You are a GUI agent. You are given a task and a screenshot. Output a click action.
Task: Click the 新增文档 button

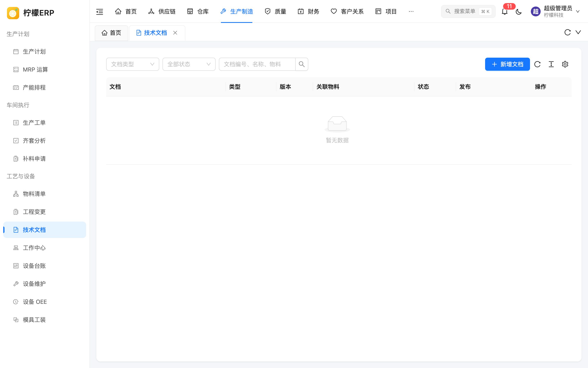(x=507, y=64)
